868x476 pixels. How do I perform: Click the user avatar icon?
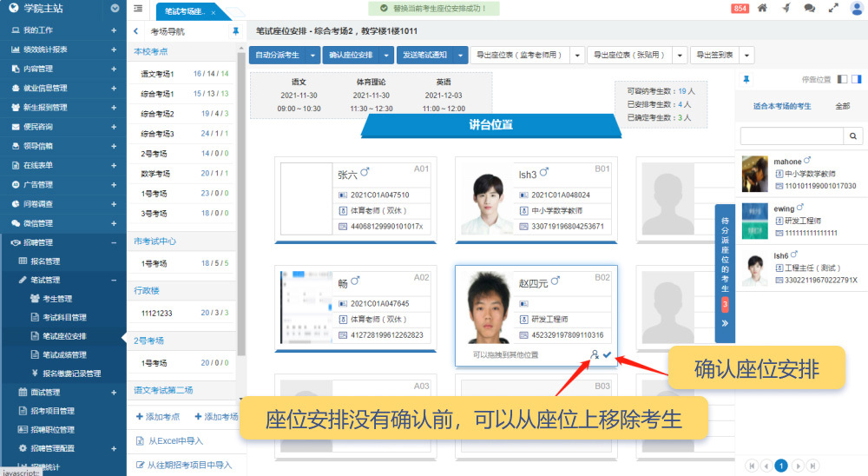(856, 8)
